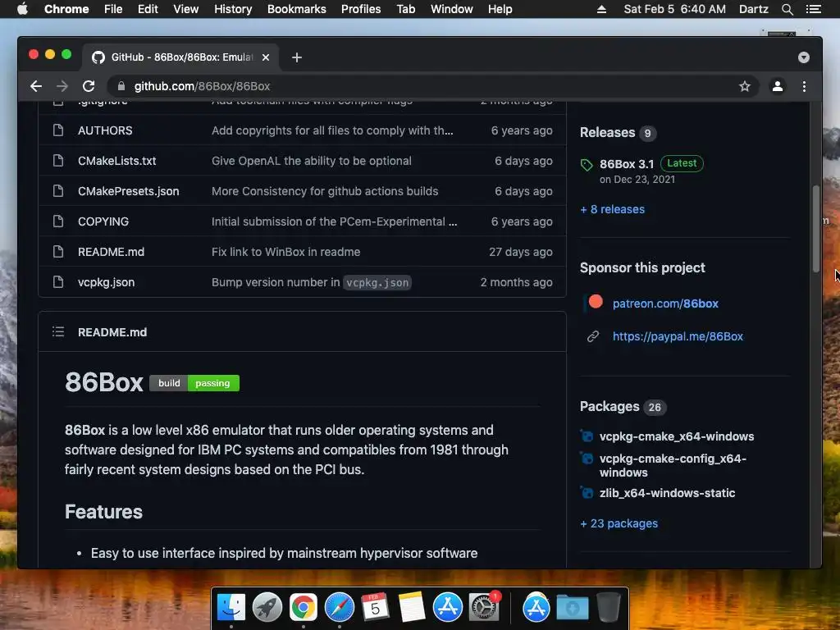Click the browser back arrow
840x630 pixels.
[x=36, y=86]
